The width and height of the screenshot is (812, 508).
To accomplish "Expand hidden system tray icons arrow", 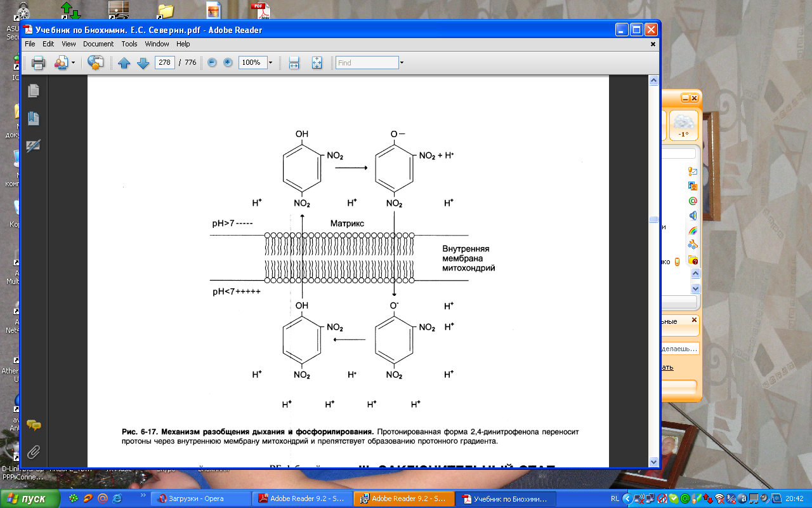I will 628,498.
